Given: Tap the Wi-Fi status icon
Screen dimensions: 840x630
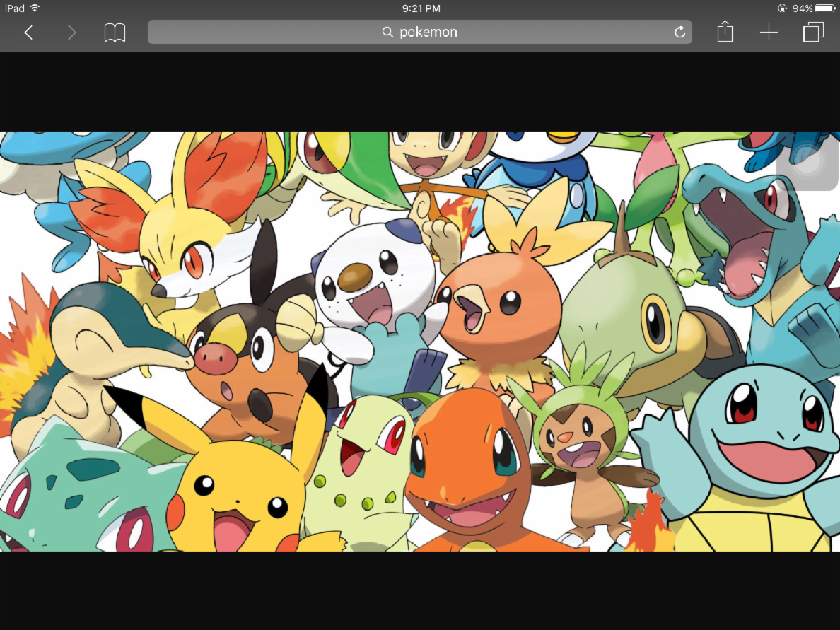Looking at the screenshot, I should (x=35, y=8).
